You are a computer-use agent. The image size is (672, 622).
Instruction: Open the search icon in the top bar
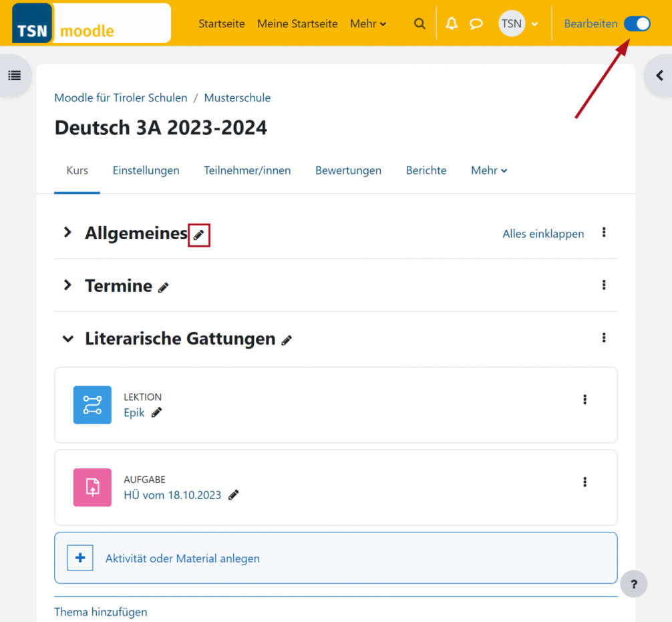(x=419, y=23)
